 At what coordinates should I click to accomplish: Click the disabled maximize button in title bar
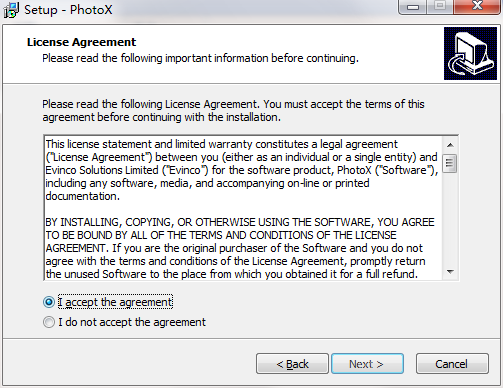click(x=440, y=6)
